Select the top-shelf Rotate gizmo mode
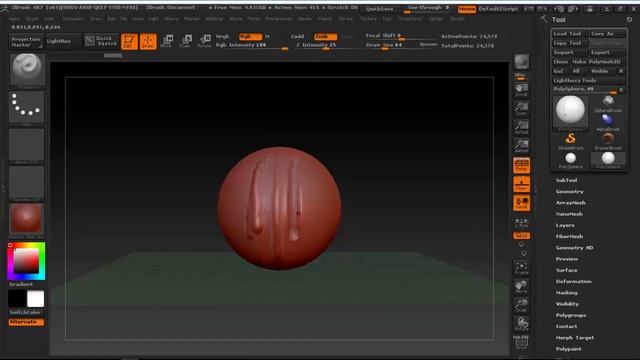The height and width of the screenshot is (360, 640). pyautogui.click(x=204, y=41)
